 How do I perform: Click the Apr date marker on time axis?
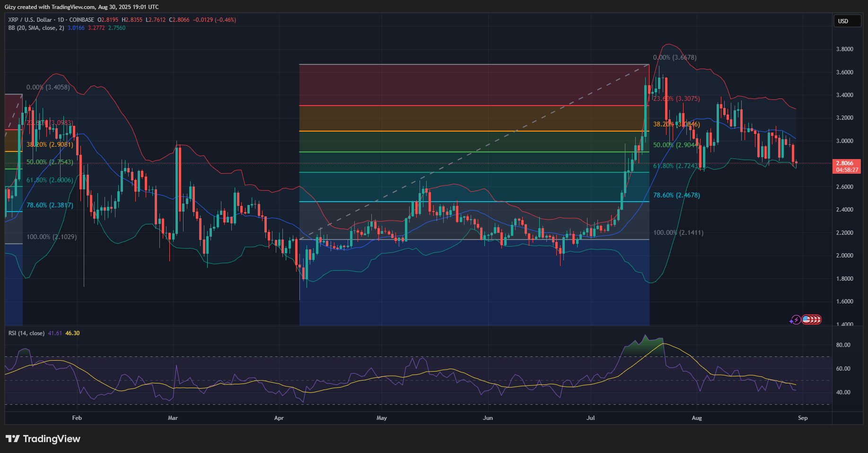(279, 418)
